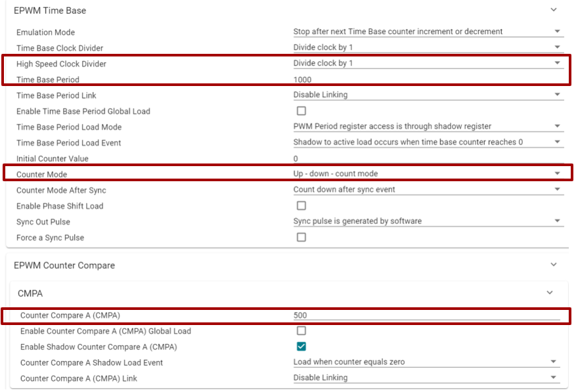Check the Force a Sync Pulse box
Image resolution: width=576 pixels, height=392 pixels.
[x=301, y=237]
